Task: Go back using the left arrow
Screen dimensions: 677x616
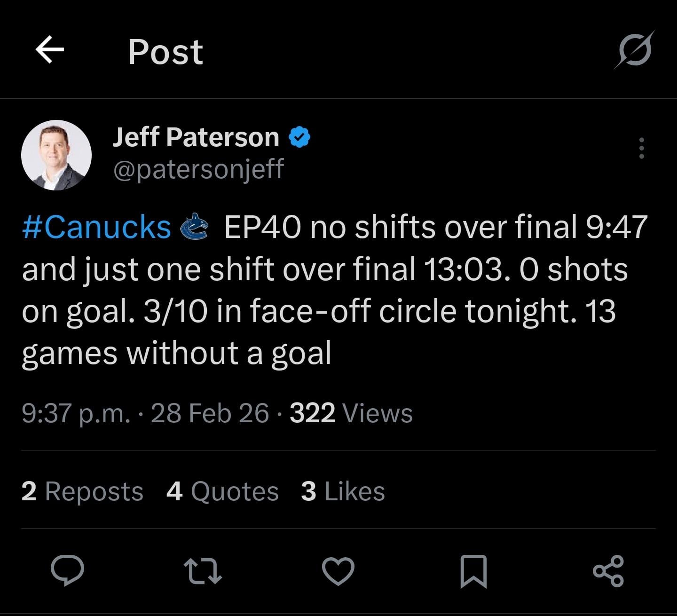Action: click(50, 50)
